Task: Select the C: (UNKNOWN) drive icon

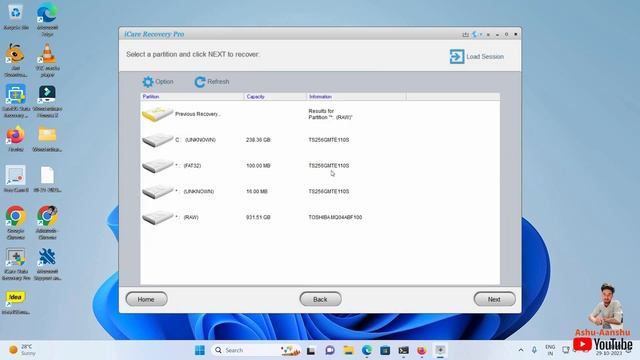Action: pos(157,140)
